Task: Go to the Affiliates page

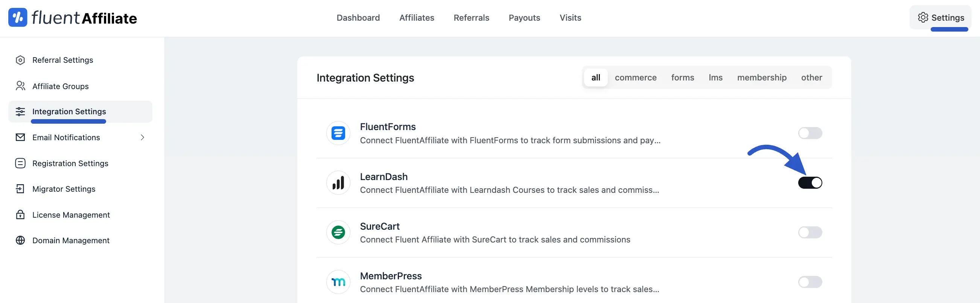Action: pyautogui.click(x=417, y=18)
